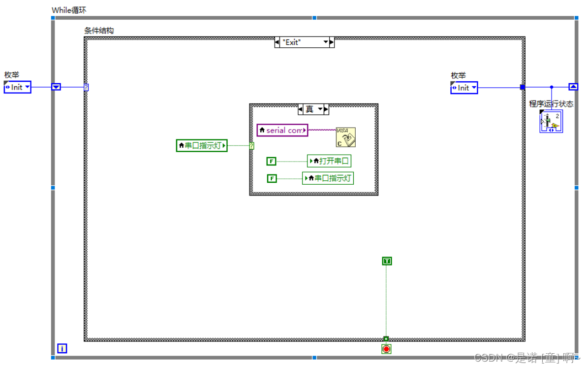Click the True boolean constant

click(387, 261)
